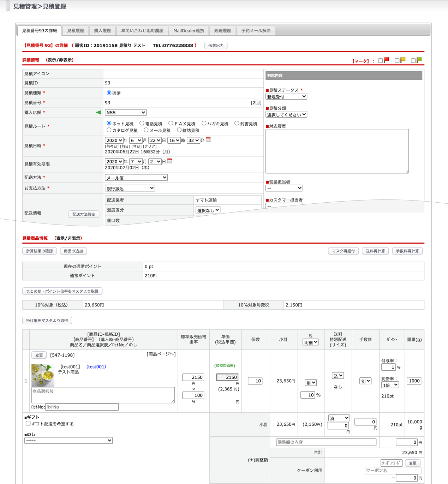The width and height of the screenshot is (448, 484).
Task: Open お支払方法 銀行振込 dropdown
Action: [x=130, y=188]
